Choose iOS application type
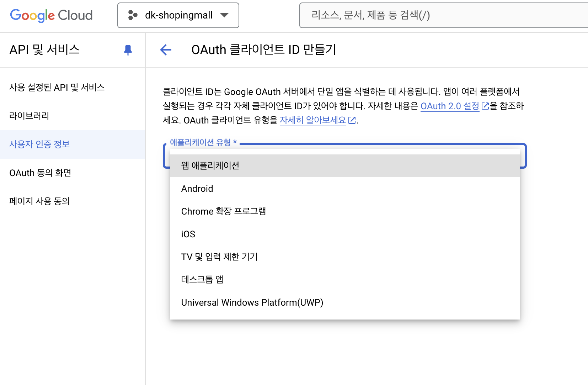Viewport: 588px width, 385px height. [345, 234]
